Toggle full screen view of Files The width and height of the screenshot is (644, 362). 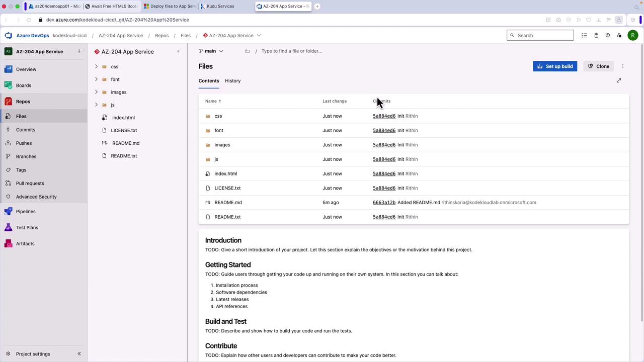coord(619,80)
